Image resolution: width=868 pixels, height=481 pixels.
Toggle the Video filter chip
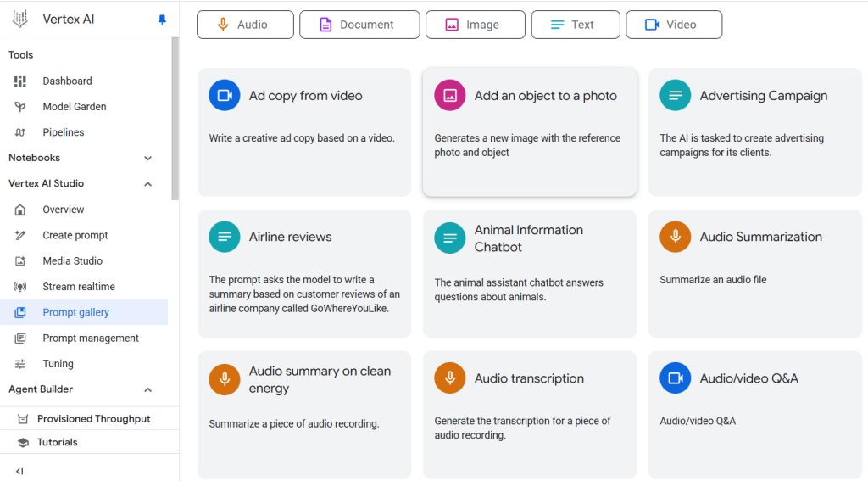[674, 25]
